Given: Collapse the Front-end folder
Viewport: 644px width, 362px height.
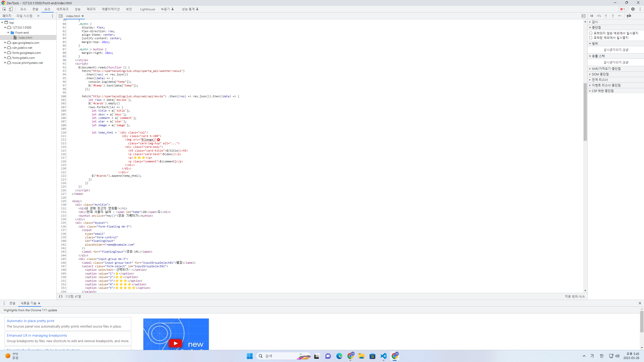Looking at the screenshot, I should click(8, 33).
